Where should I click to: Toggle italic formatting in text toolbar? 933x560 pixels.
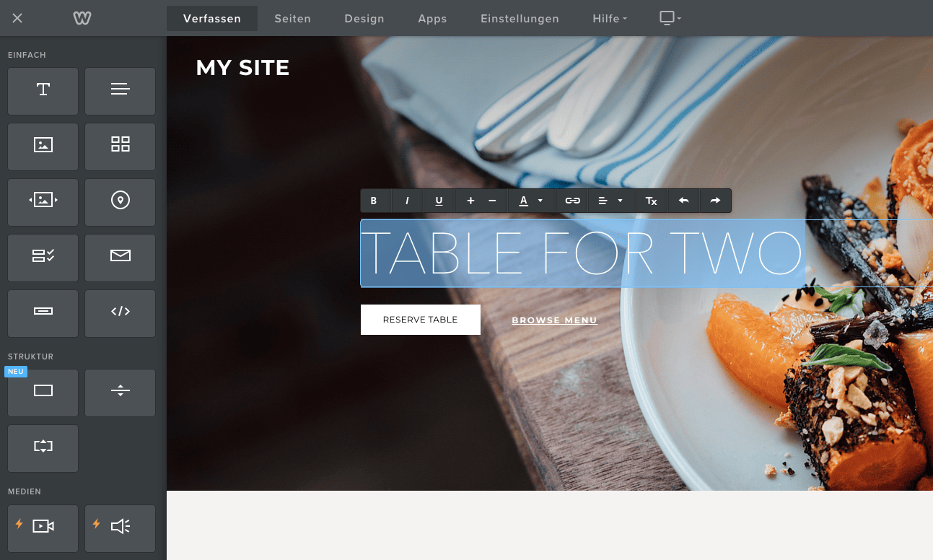(407, 201)
